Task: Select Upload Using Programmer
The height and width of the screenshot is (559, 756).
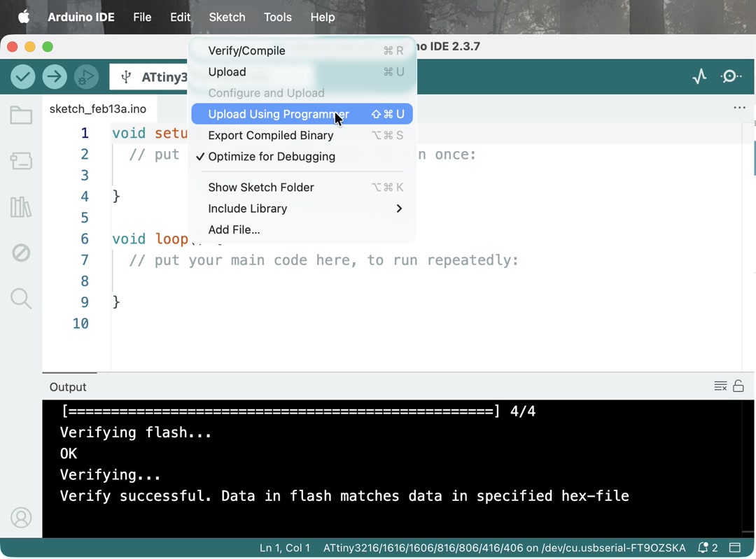Action: tap(302, 114)
